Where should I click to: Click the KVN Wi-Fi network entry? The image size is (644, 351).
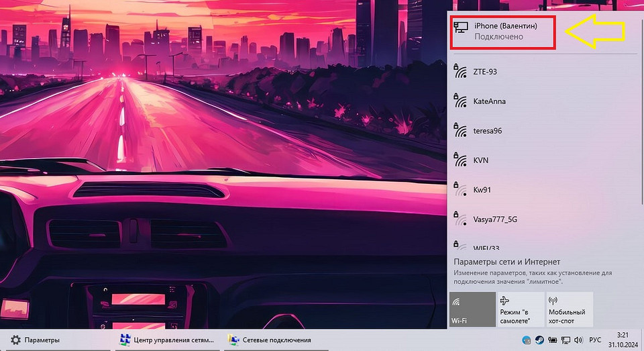point(480,160)
